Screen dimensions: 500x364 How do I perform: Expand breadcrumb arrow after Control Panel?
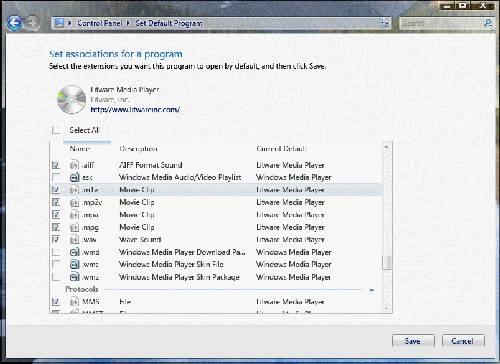pyautogui.click(x=128, y=23)
